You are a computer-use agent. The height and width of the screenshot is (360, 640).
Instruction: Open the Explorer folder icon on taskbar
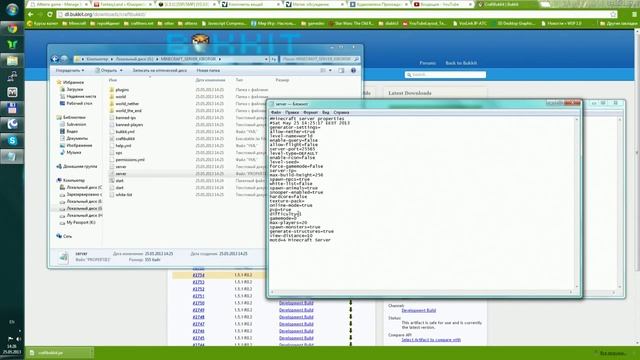click(x=12, y=61)
